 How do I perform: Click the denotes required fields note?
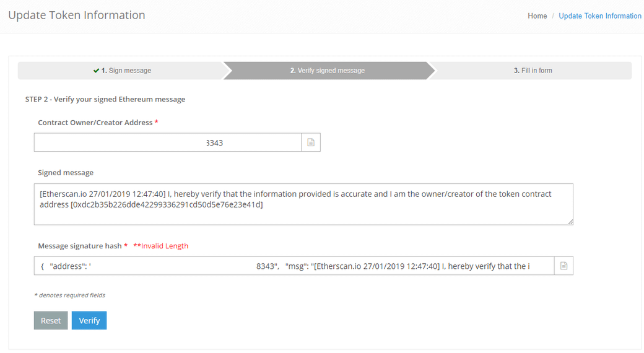(69, 295)
